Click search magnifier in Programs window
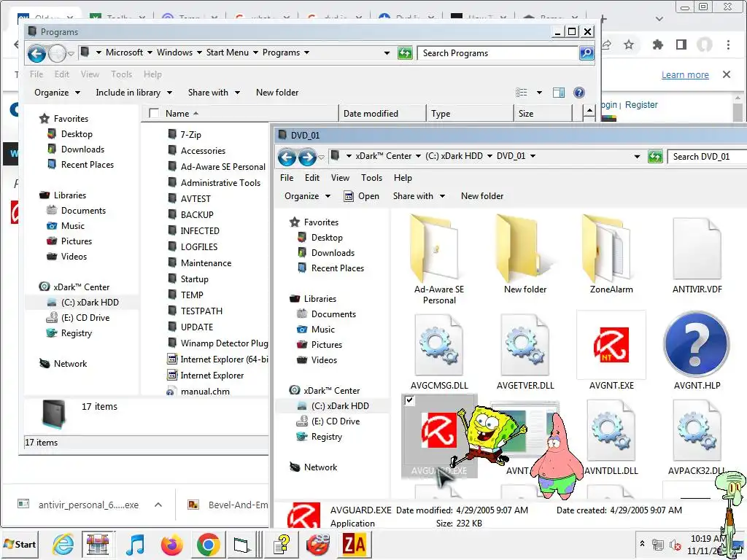This screenshot has height=560, width=747. point(587,52)
